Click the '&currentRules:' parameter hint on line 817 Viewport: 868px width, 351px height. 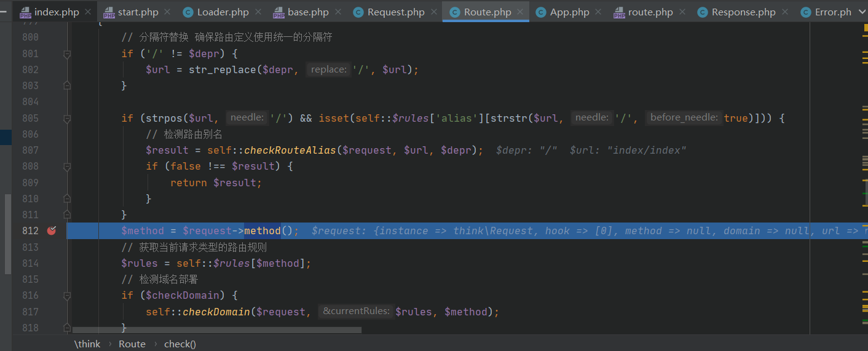pyautogui.click(x=357, y=312)
